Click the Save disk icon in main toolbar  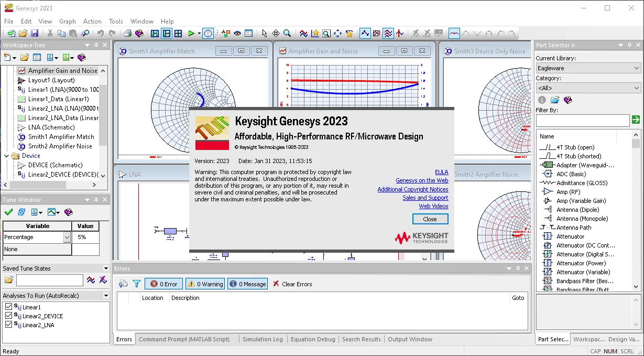pyautogui.click(x=34, y=34)
